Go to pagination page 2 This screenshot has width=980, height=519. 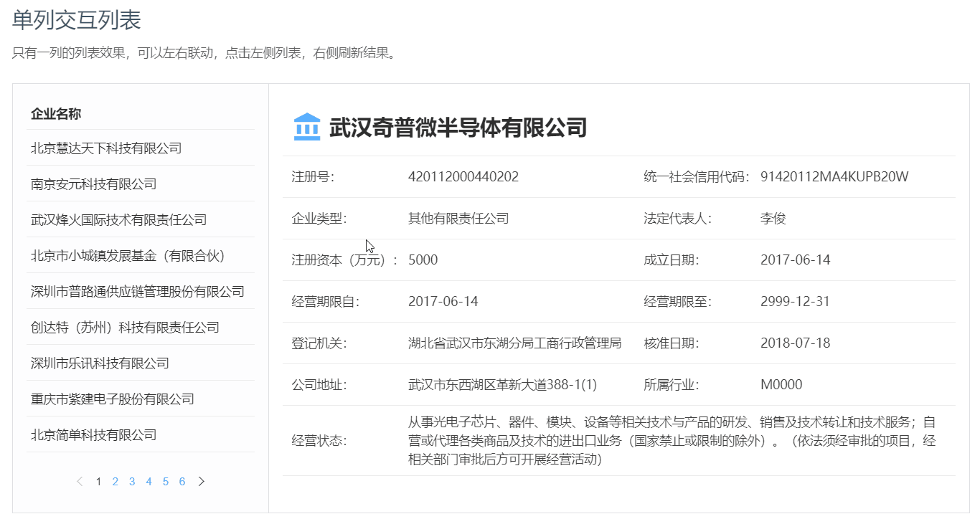pos(115,481)
